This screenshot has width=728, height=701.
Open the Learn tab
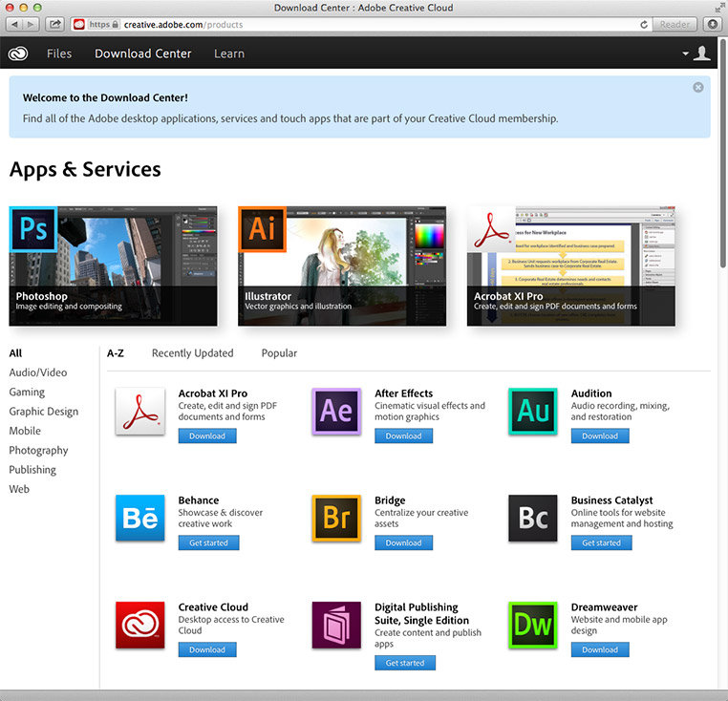coord(229,53)
